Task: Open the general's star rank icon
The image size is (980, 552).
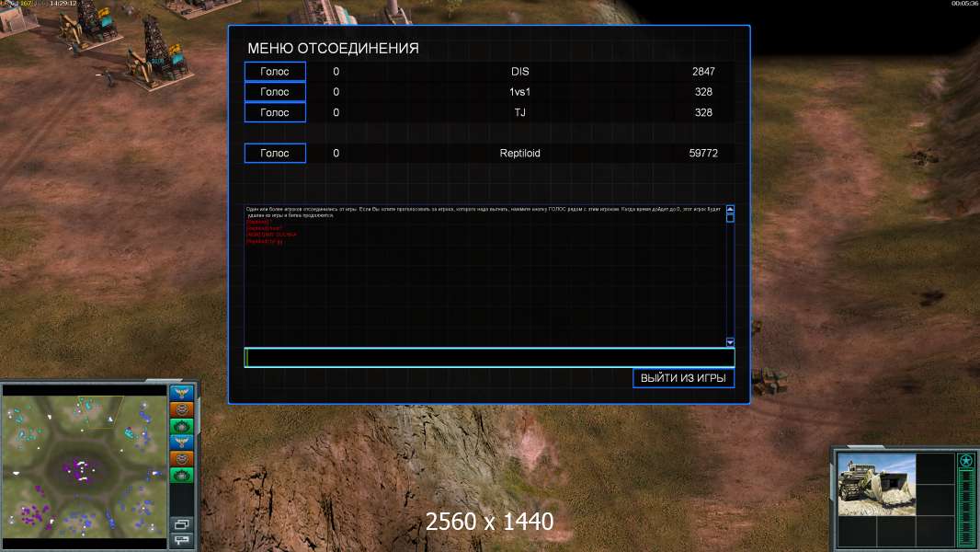Action: point(966,461)
